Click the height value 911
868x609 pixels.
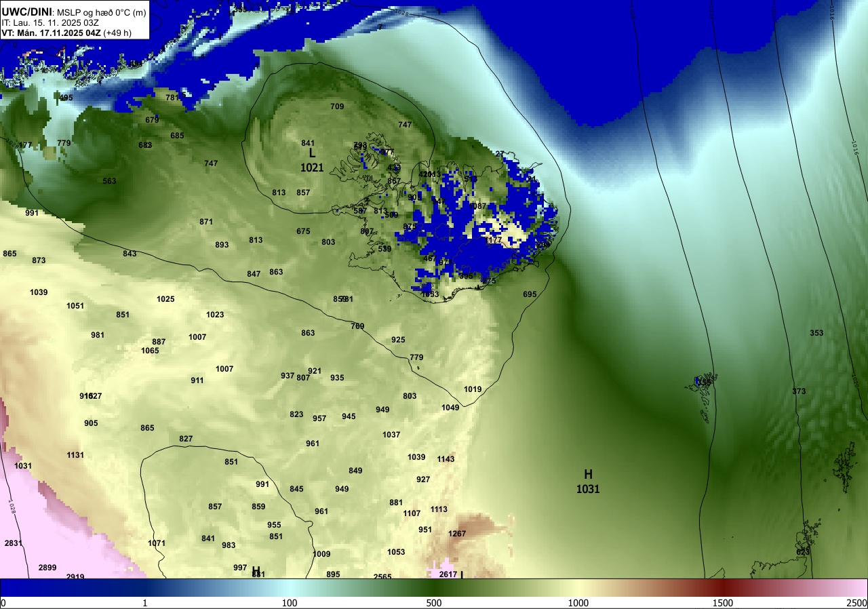197,380
